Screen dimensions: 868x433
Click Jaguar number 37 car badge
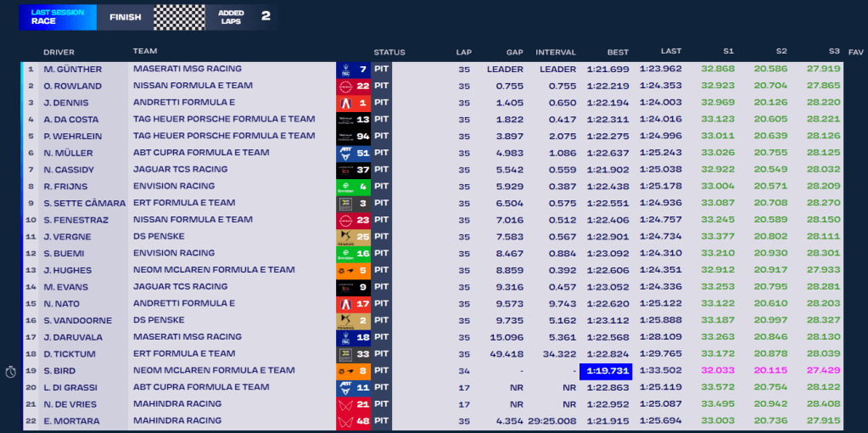353,170
